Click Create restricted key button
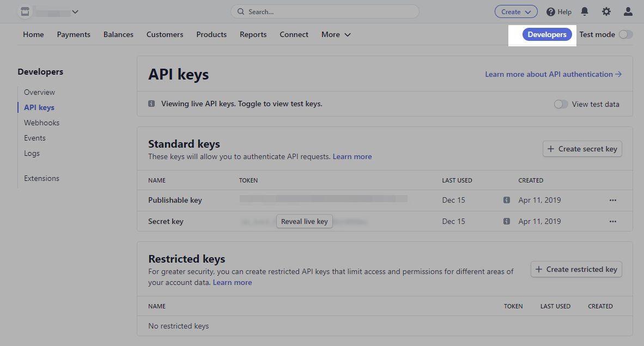This screenshot has width=644, height=346. (x=576, y=269)
